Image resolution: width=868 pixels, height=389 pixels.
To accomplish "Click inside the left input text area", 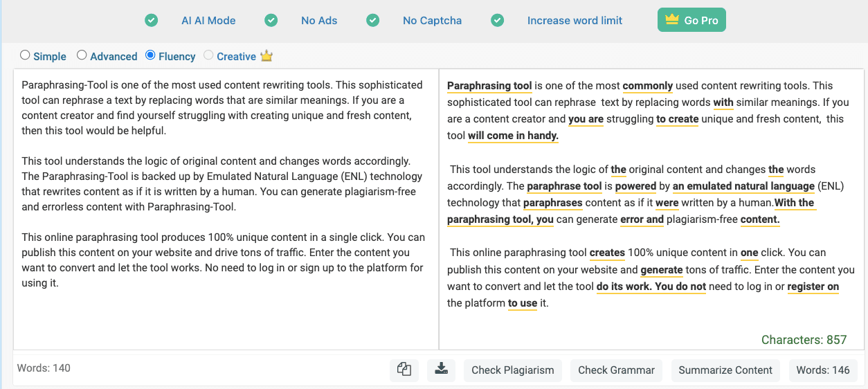I will (x=226, y=208).
